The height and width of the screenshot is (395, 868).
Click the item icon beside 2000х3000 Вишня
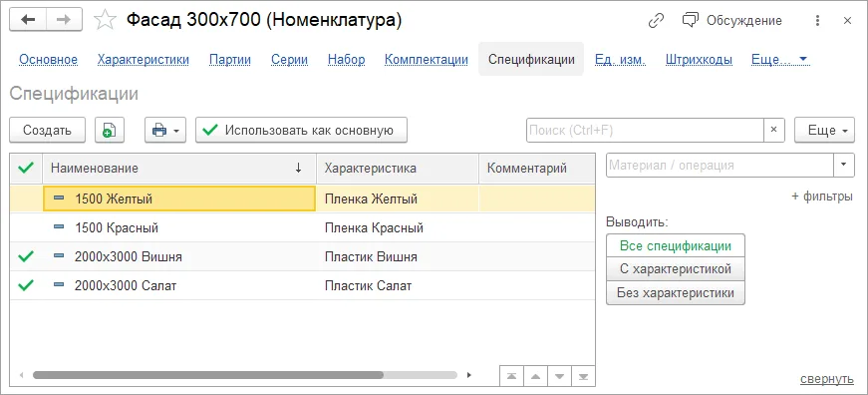(59, 256)
